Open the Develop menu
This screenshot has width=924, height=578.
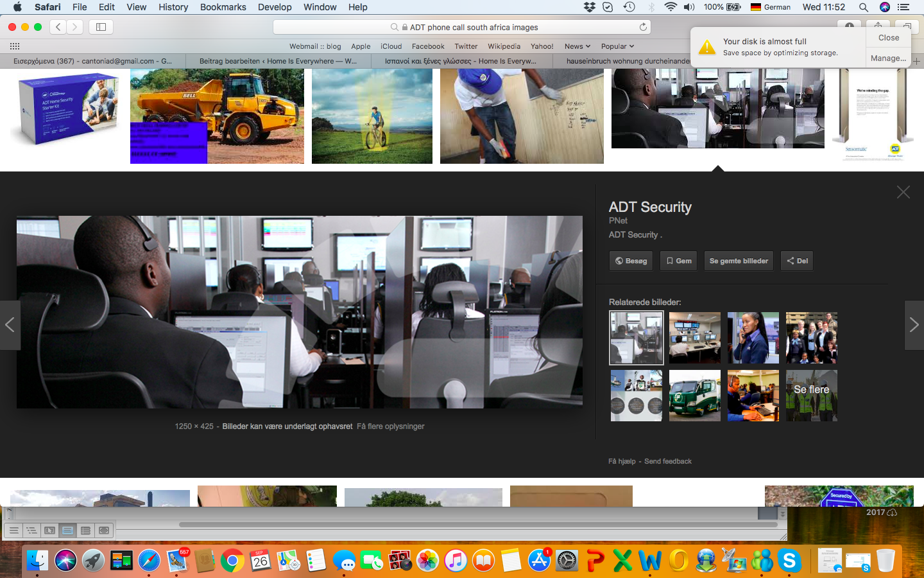275,7
